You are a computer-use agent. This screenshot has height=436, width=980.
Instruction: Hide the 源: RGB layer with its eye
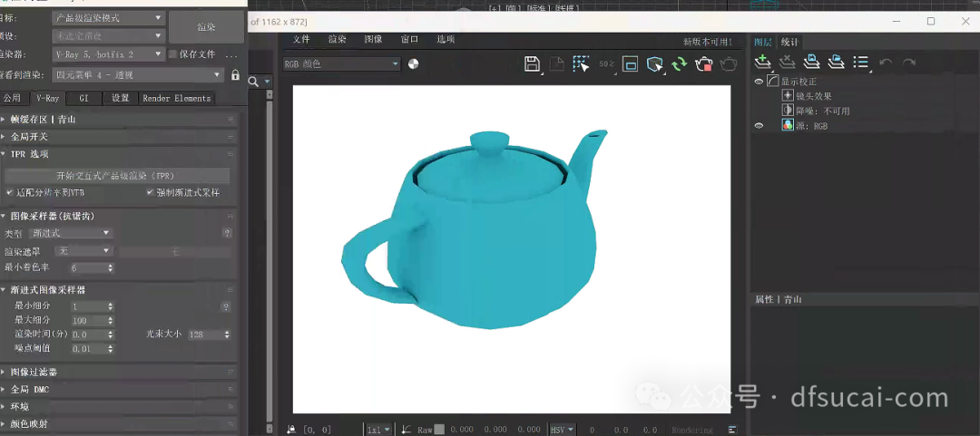[759, 126]
